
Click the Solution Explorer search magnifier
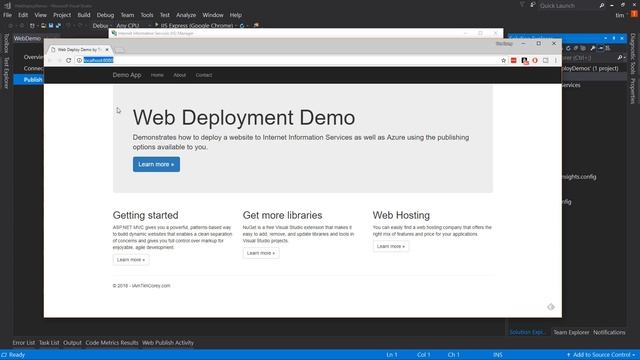click(620, 58)
